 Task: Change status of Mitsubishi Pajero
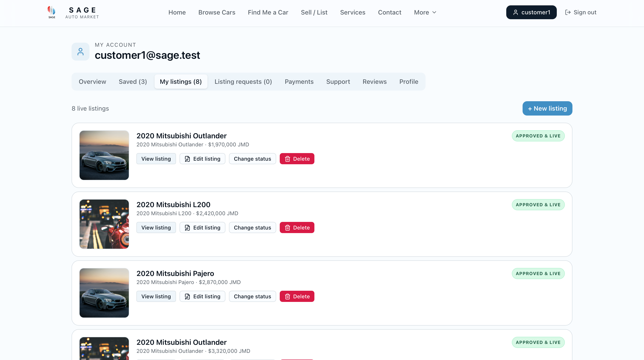[252, 297]
